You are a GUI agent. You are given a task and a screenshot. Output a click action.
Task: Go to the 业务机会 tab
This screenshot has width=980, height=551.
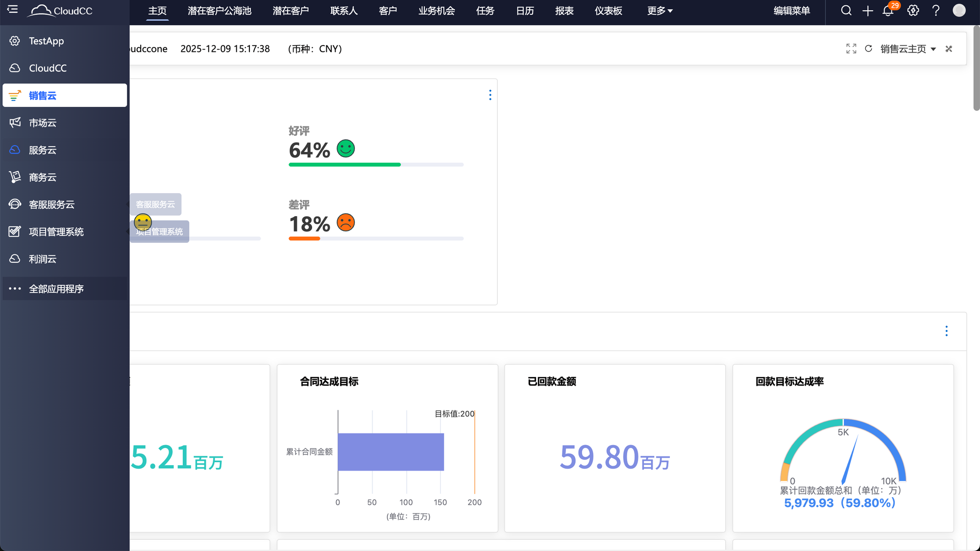point(436,11)
